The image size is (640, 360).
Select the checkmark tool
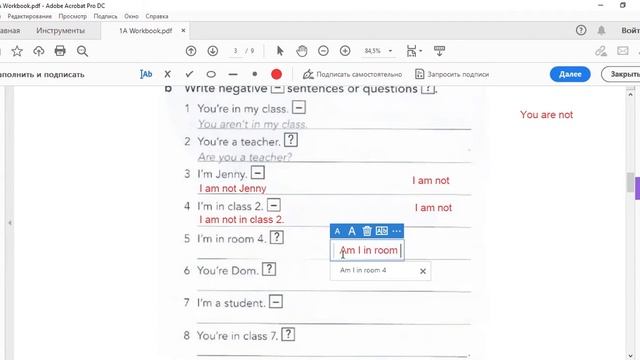tap(189, 74)
